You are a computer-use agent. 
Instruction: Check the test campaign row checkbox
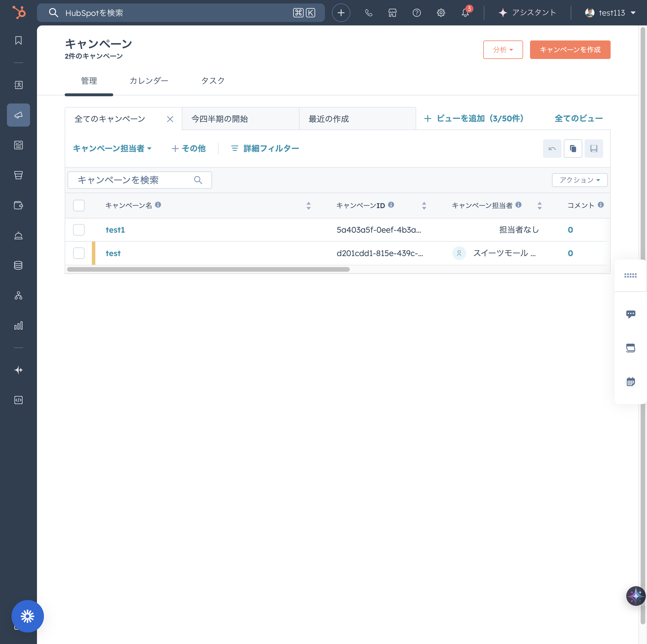[79, 253]
